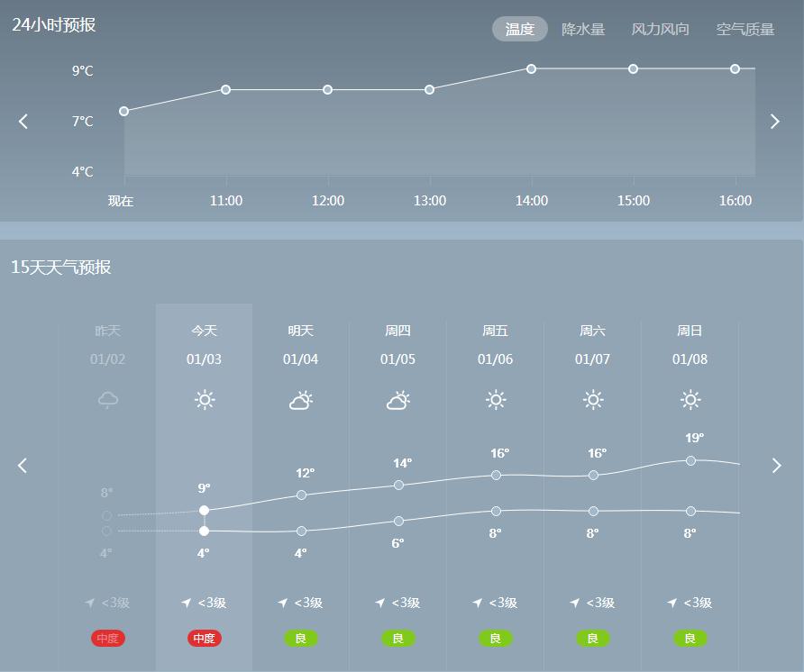Switch to the 温度 tab
Screen dimensions: 804x672
click(x=519, y=29)
